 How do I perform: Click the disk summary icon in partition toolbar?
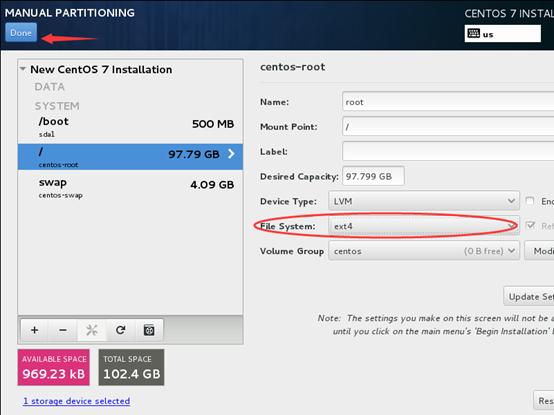tap(149, 330)
